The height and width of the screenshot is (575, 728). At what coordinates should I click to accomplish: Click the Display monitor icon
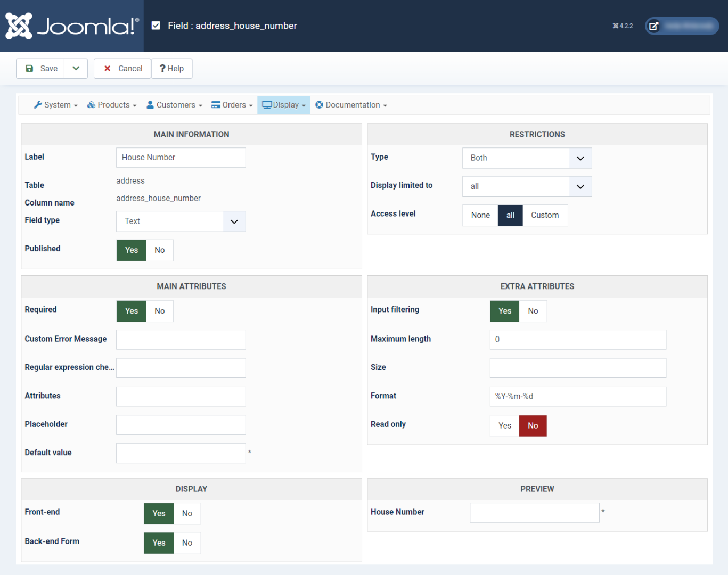point(267,105)
